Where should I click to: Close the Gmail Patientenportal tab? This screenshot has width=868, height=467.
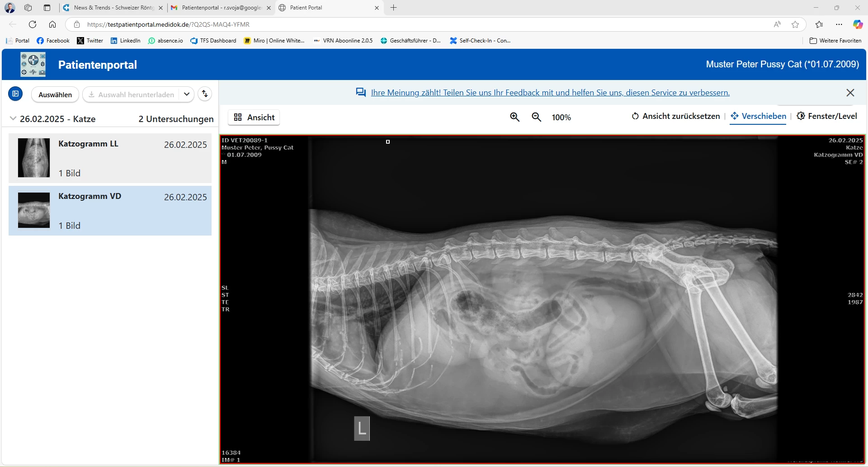point(269,8)
